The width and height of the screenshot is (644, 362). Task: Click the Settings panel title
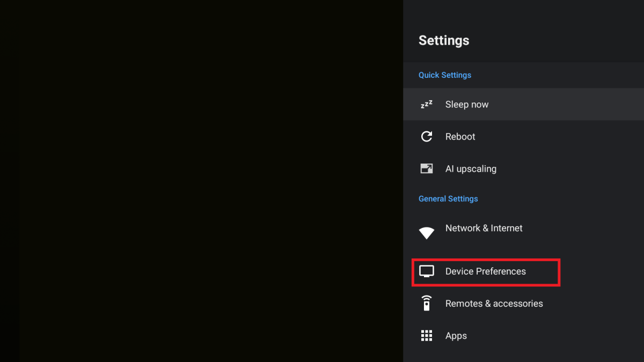coord(444,41)
